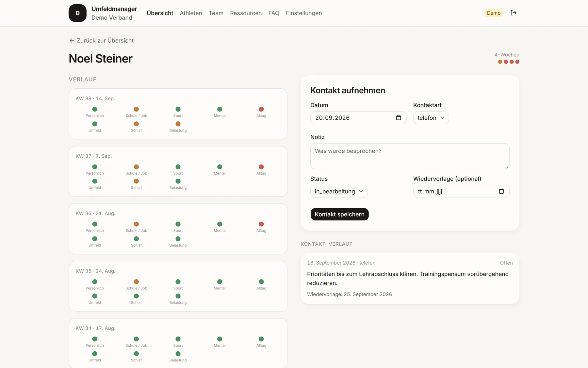Open the Ressourcen tab
The height and width of the screenshot is (368, 588).
(x=246, y=13)
